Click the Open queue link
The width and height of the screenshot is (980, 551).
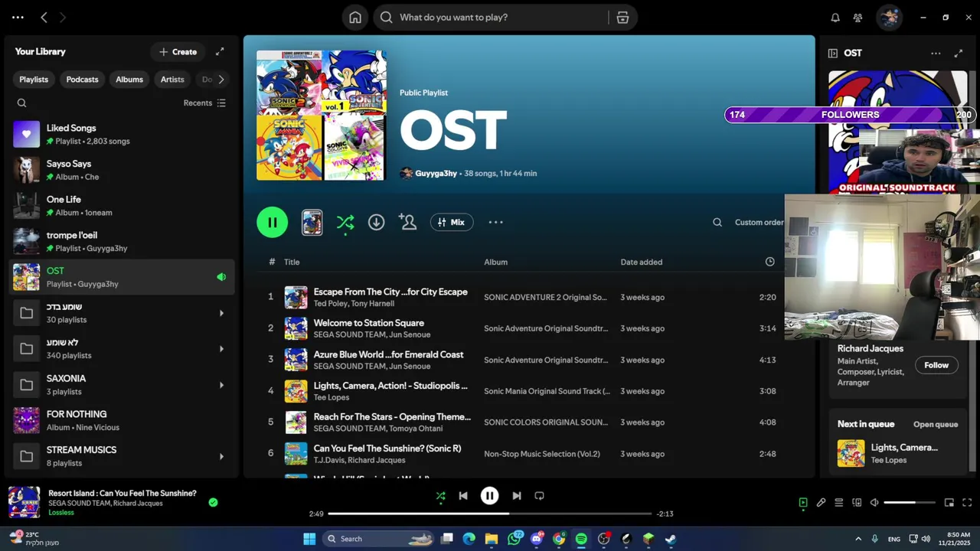pos(935,424)
